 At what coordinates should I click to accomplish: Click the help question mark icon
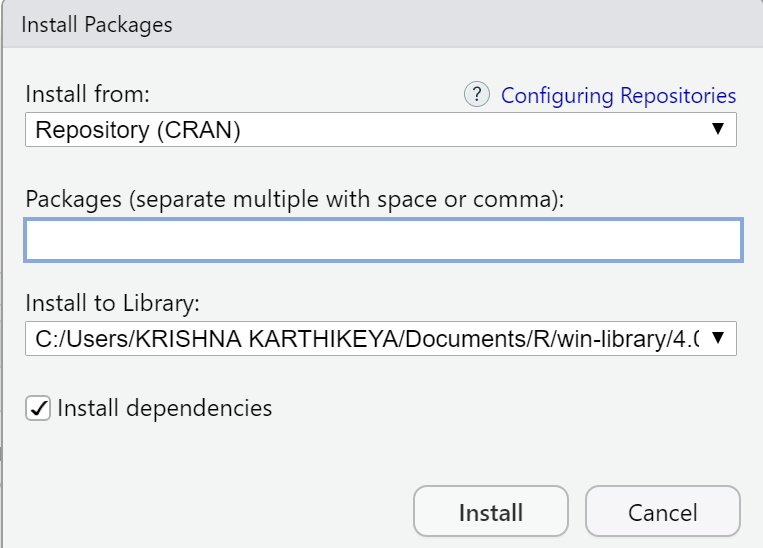[477, 95]
